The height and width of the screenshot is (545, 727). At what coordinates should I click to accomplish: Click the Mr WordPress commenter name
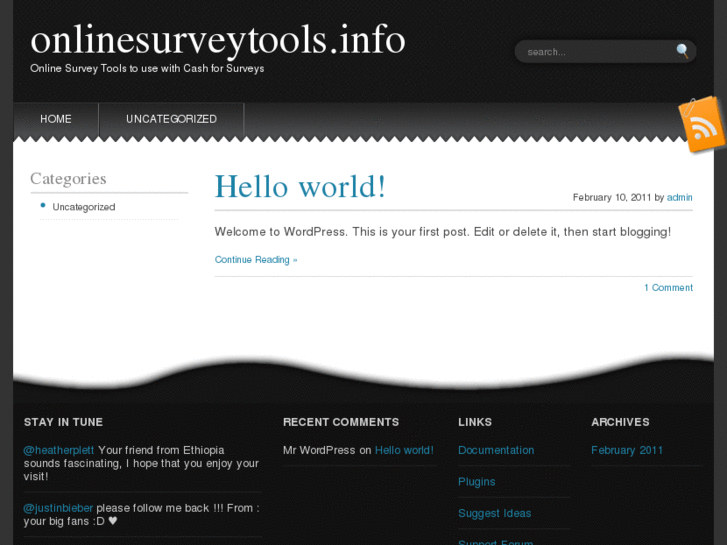319,450
